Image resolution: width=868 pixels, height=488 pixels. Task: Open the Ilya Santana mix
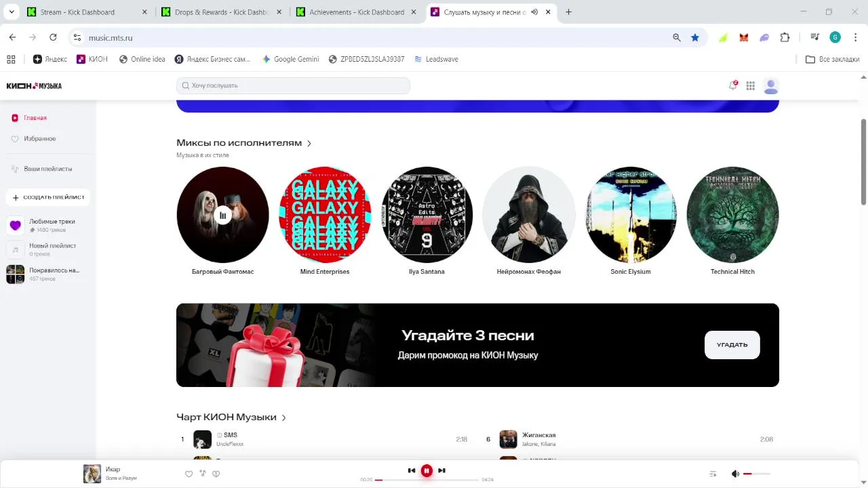point(427,215)
